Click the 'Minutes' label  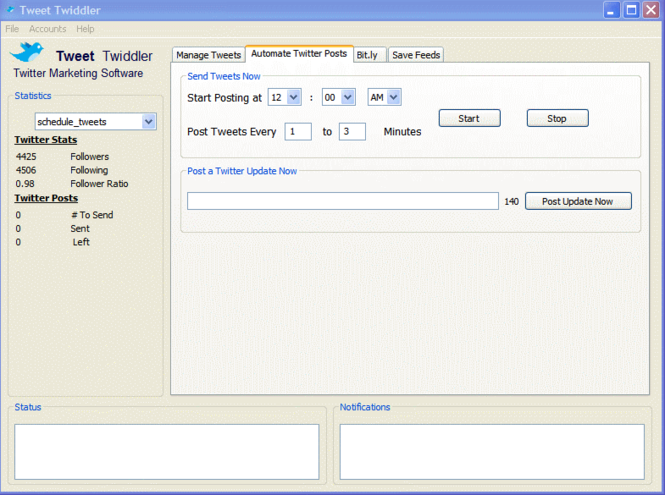click(x=402, y=132)
